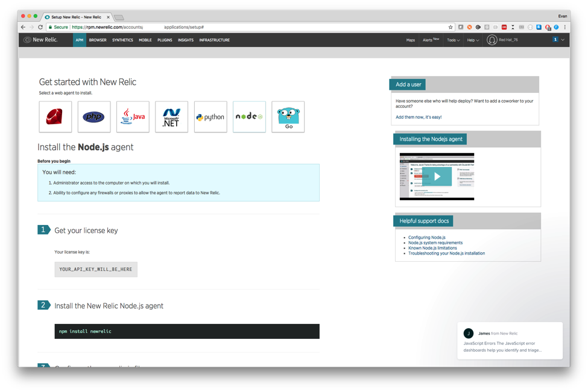Open the INFRASTRUCTURE tab
This screenshot has width=588, height=392.
tap(214, 40)
